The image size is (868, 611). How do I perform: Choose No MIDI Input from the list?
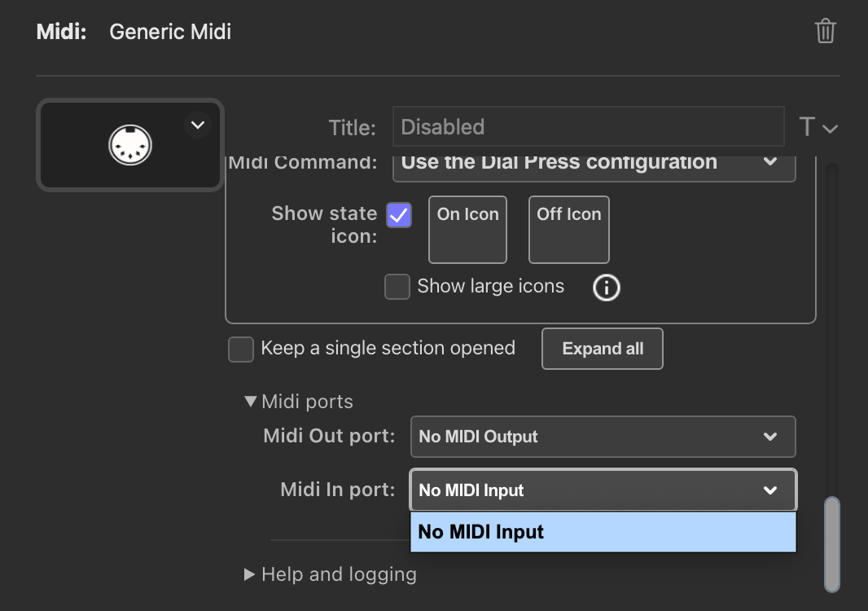click(603, 532)
